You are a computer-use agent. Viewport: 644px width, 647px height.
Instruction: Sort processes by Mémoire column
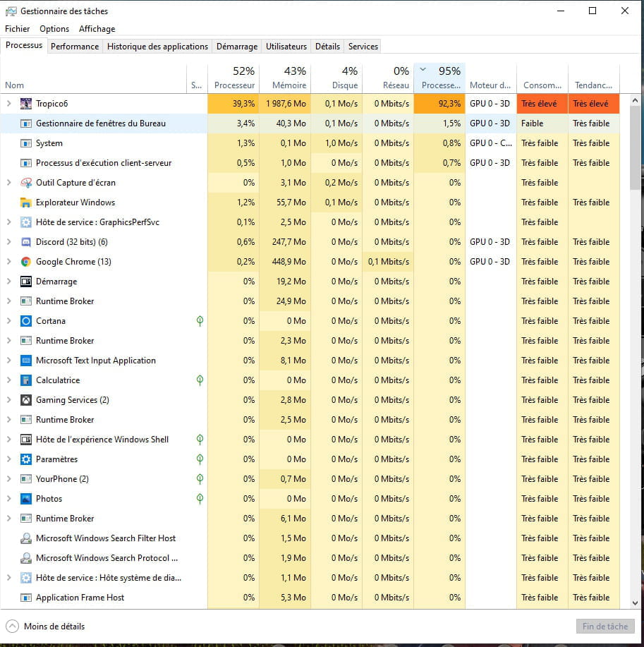click(x=285, y=78)
